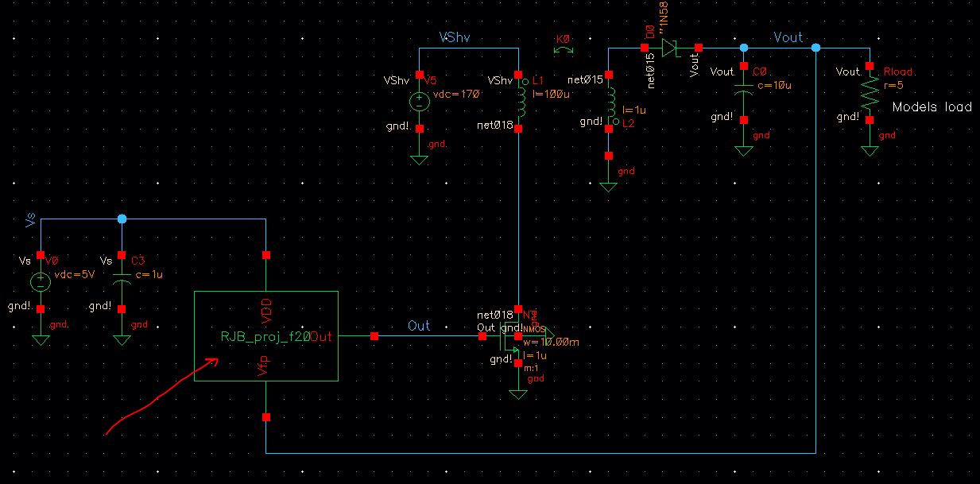Select the Models load text annotation
This screenshot has width=980, height=484.
point(932,106)
